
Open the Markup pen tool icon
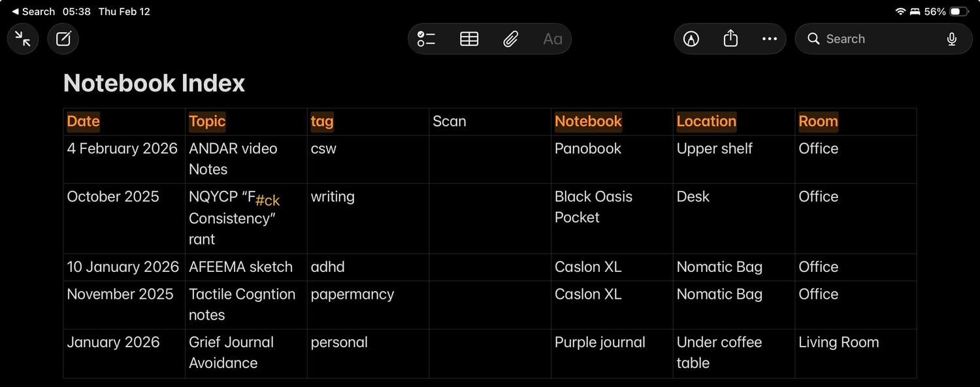[x=691, y=39]
